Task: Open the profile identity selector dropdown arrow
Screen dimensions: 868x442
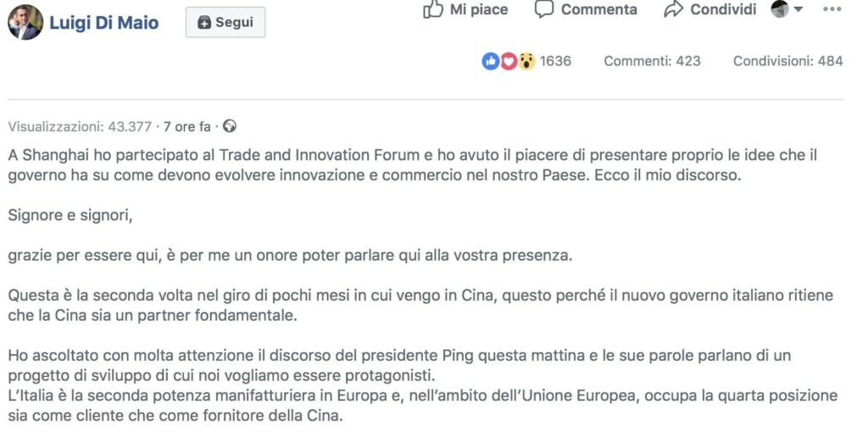Action: tap(798, 9)
